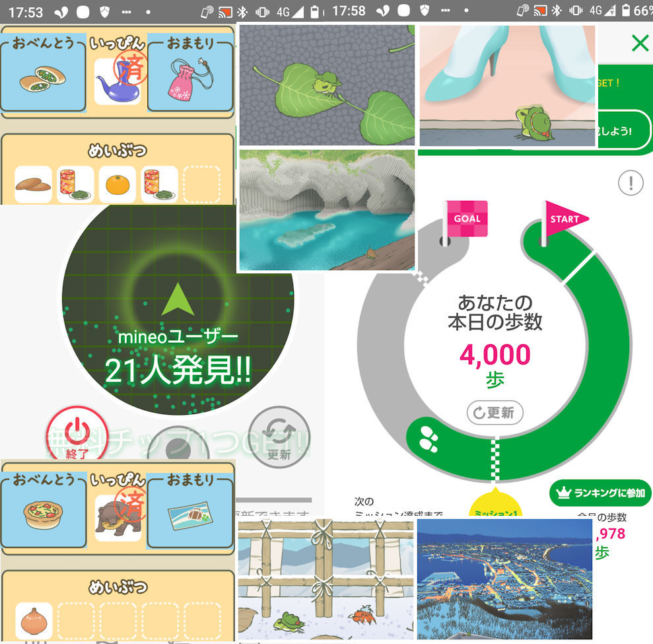This screenshot has height=644, width=653.
Task: Tap the green arrow in radar
Action: [178, 299]
